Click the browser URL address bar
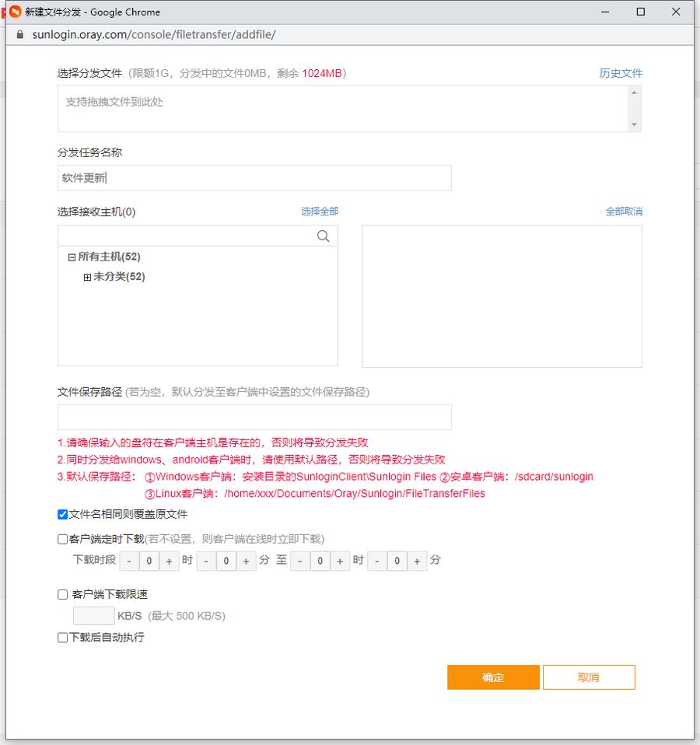This screenshot has height=745, width=700. point(352,35)
